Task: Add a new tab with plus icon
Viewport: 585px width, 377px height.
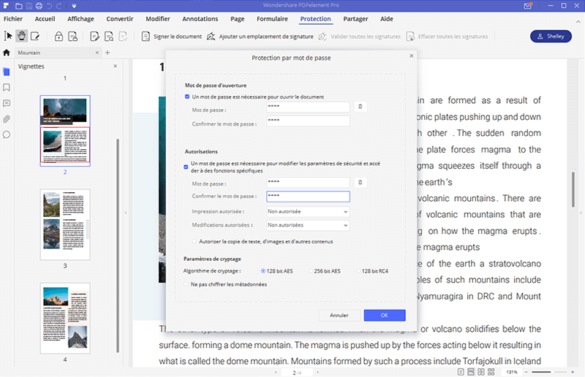Action: click(107, 53)
